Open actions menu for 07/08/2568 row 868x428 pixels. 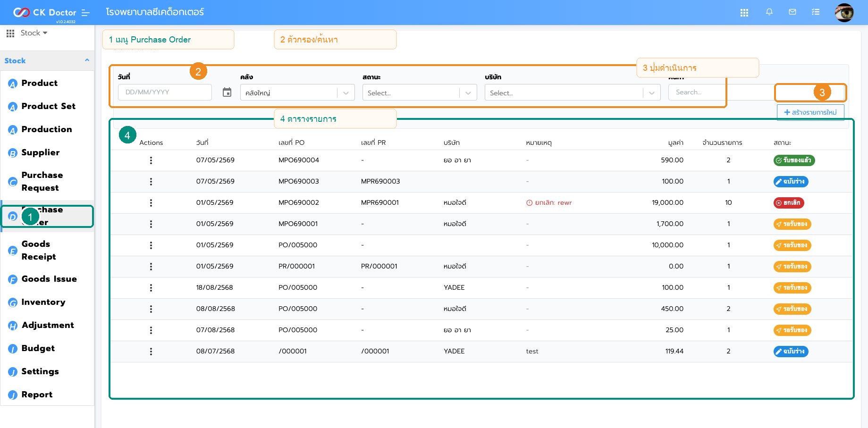[x=151, y=330]
